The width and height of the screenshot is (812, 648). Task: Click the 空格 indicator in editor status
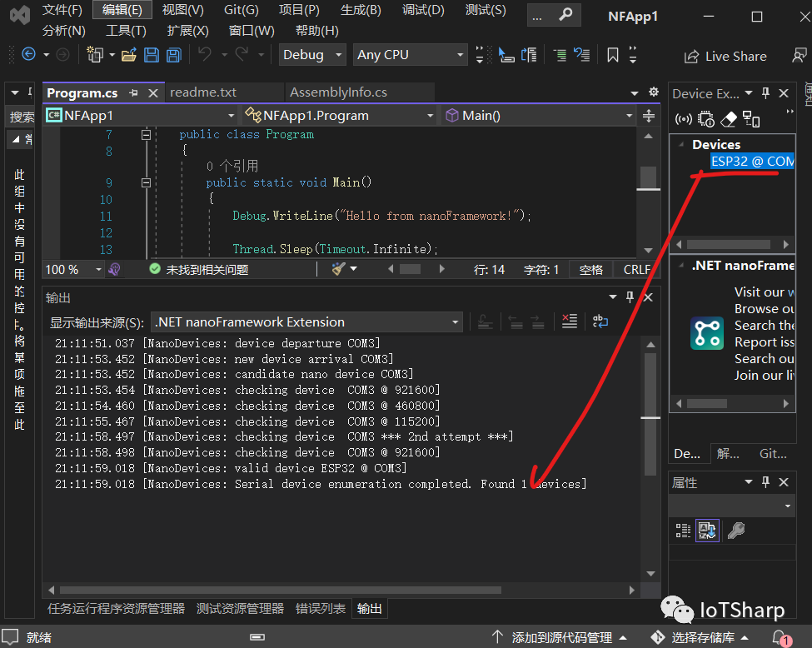590,269
